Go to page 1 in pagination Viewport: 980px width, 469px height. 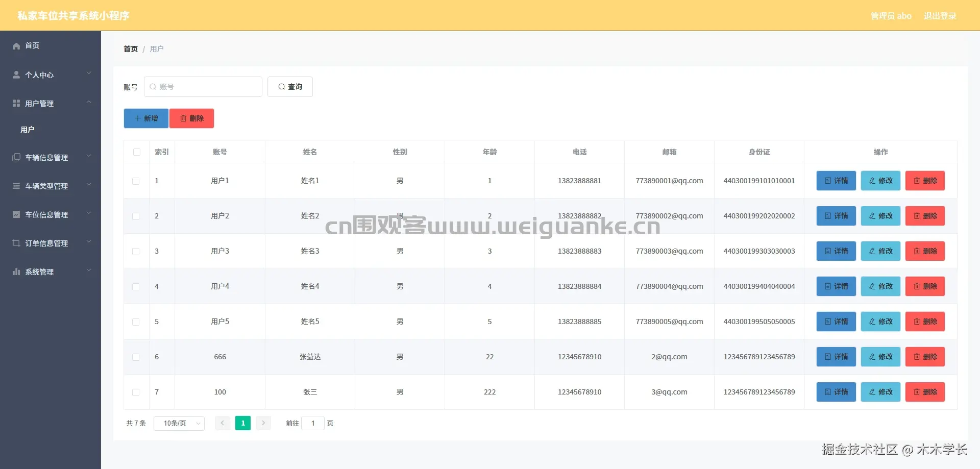click(243, 423)
